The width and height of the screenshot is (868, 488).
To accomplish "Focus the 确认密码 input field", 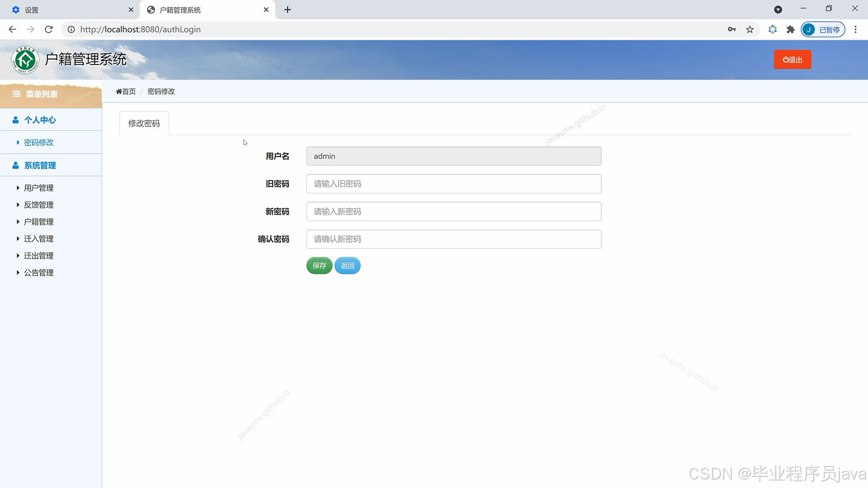I will click(454, 239).
